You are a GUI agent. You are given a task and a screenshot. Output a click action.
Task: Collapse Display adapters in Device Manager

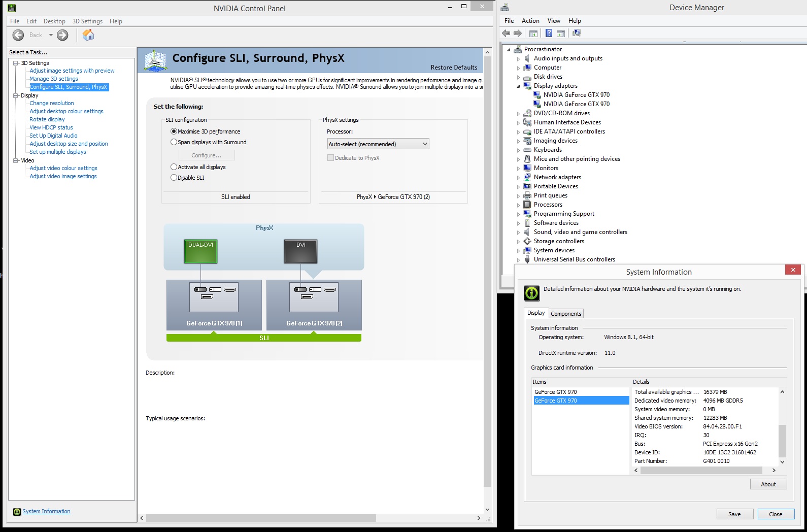click(518, 86)
